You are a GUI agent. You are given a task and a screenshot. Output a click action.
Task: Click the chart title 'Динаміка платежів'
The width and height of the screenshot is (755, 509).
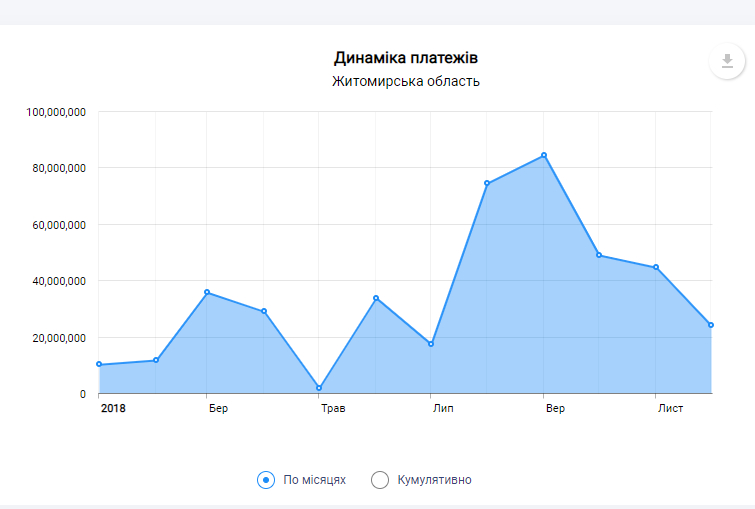406,58
